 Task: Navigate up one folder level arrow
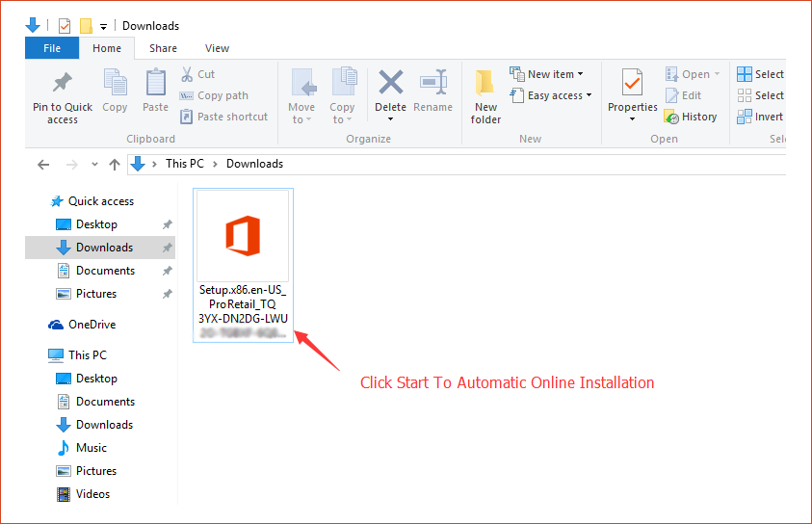point(115,165)
